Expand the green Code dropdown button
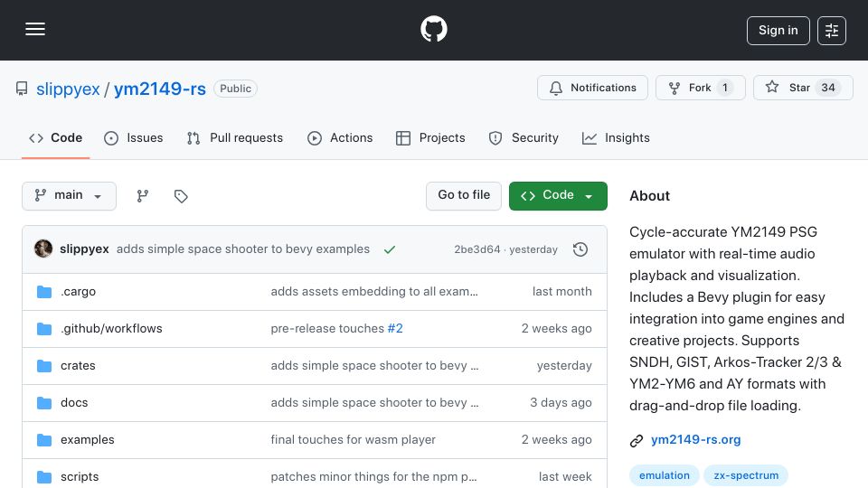 pyautogui.click(x=558, y=196)
